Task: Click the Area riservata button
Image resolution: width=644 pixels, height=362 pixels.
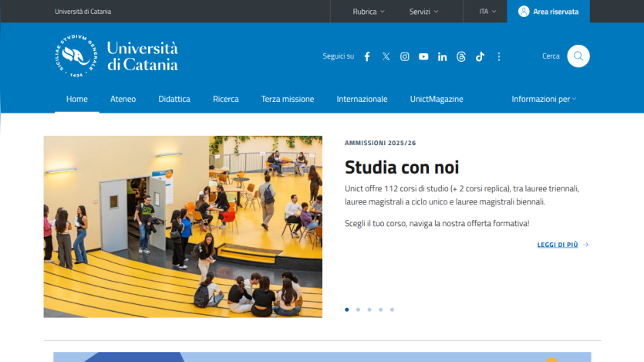Action: pos(548,12)
